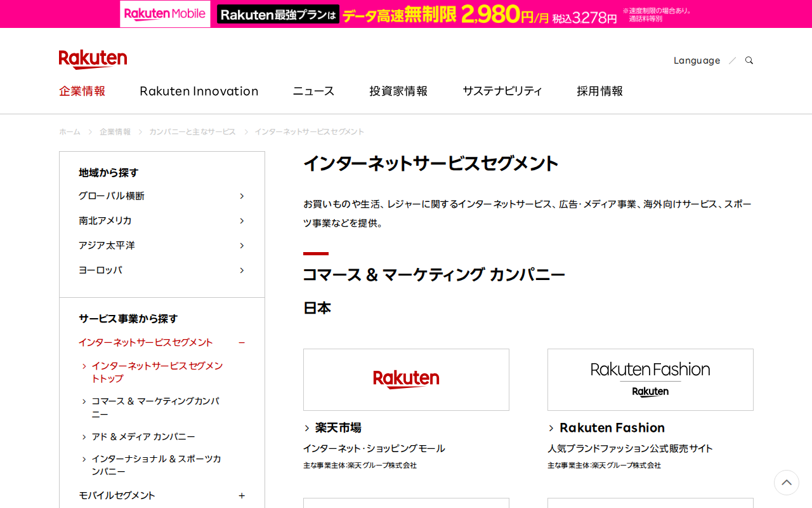This screenshot has width=812, height=508.
Task: Click サービス事業から探す sidebar heading
Action: (x=128, y=319)
